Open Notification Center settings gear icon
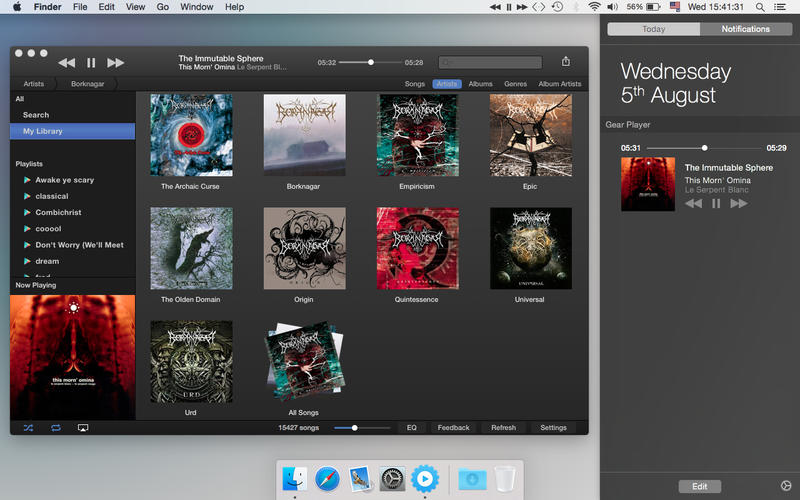This screenshot has width=800, height=500. pyautogui.click(x=786, y=486)
